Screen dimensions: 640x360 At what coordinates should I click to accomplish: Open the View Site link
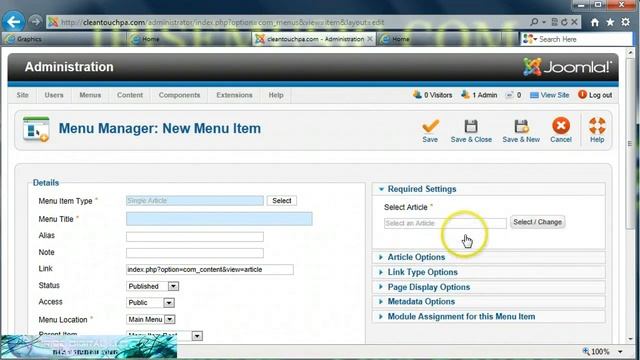549,95
